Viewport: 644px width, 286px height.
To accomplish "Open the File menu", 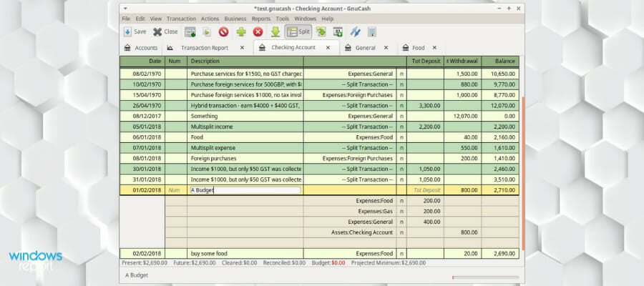I will coord(126,19).
